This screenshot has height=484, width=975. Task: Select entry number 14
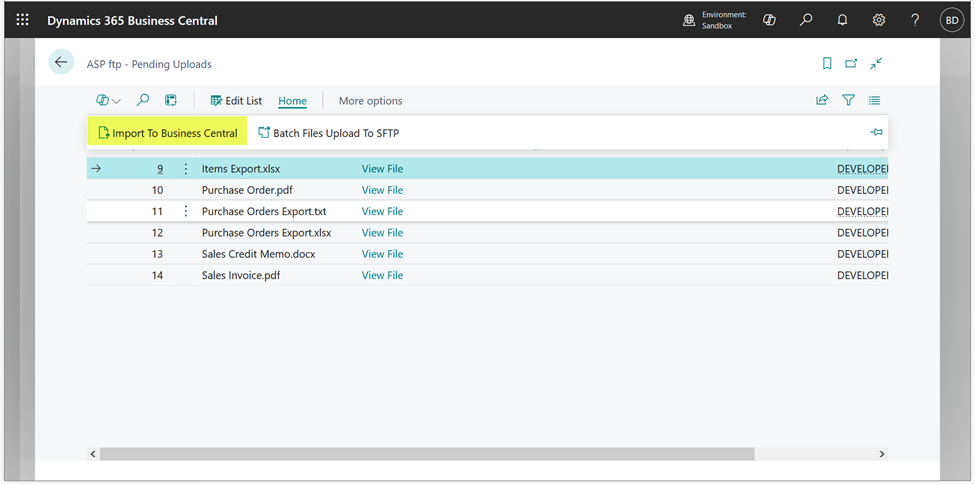tap(157, 276)
